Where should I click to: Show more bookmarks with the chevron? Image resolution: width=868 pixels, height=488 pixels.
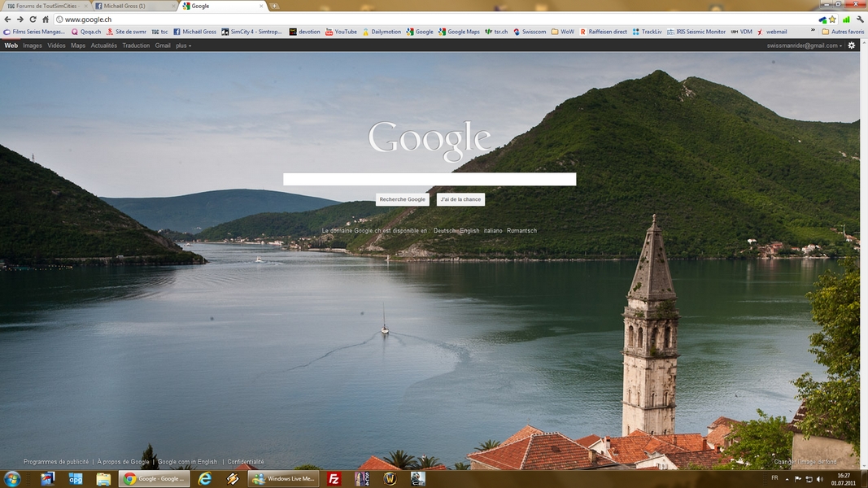[x=813, y=31]
